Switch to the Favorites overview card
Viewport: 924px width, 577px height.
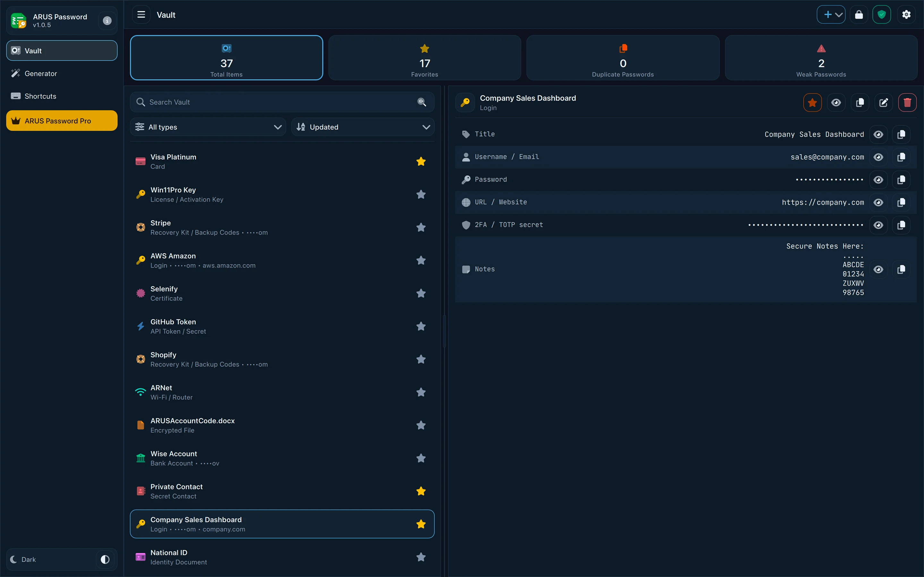pyautogui.click(x=424, y=58)
